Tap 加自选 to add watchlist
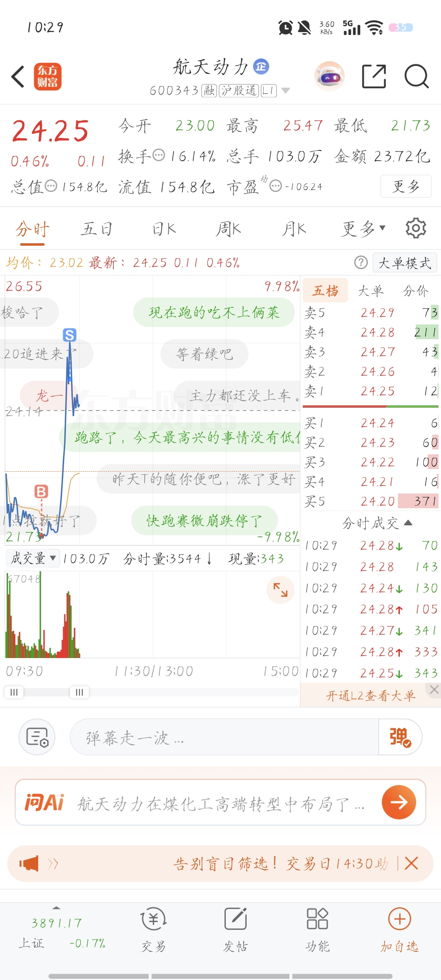The height and width of the screenshot is (980, 441). 400,929
